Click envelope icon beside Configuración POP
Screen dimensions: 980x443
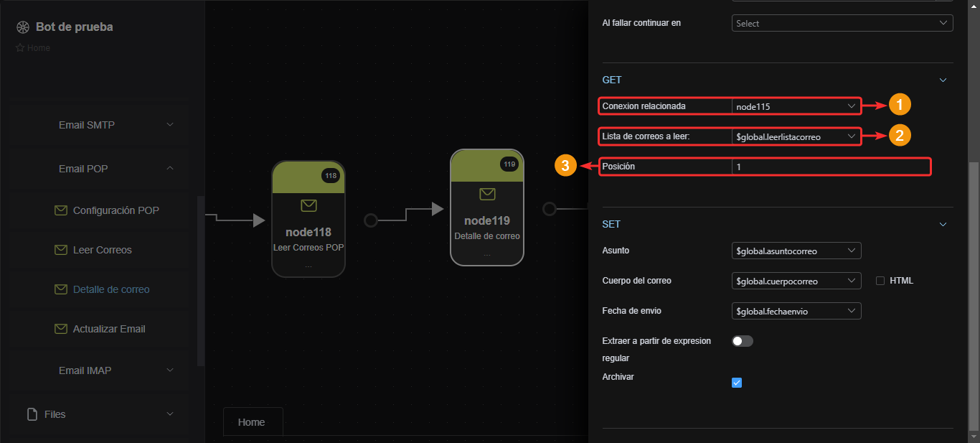pos(61,210)
